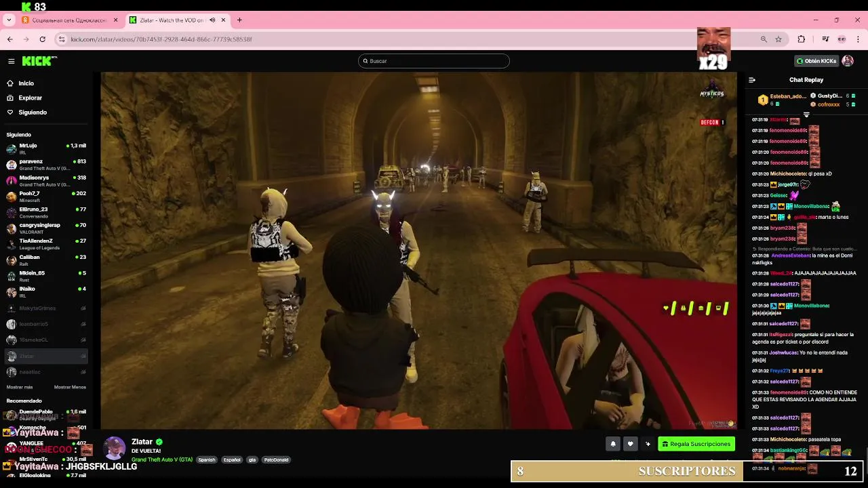
Task: Click Zlatar's streamer avatar below video
Action: (114, 448)
